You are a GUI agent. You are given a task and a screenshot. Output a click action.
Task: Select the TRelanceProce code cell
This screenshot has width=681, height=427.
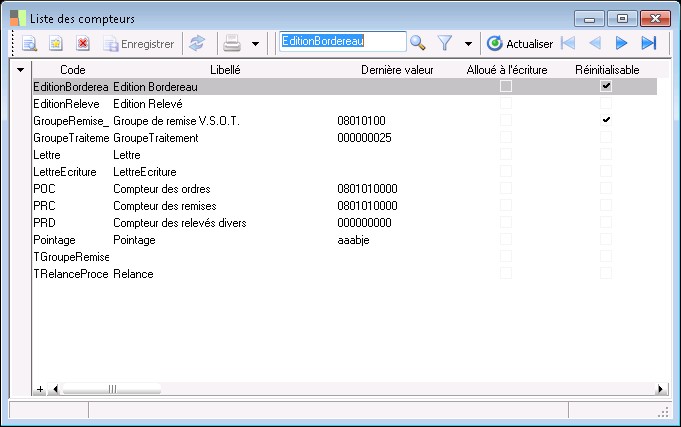coord(71,274)
